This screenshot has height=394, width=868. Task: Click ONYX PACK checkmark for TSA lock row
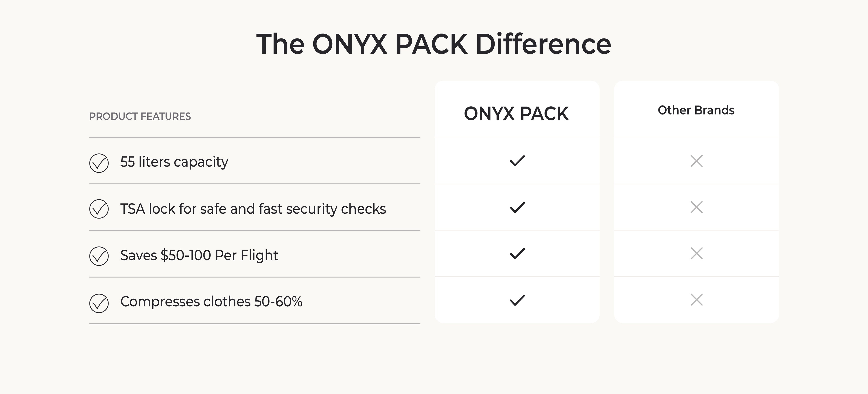point(517,208)
